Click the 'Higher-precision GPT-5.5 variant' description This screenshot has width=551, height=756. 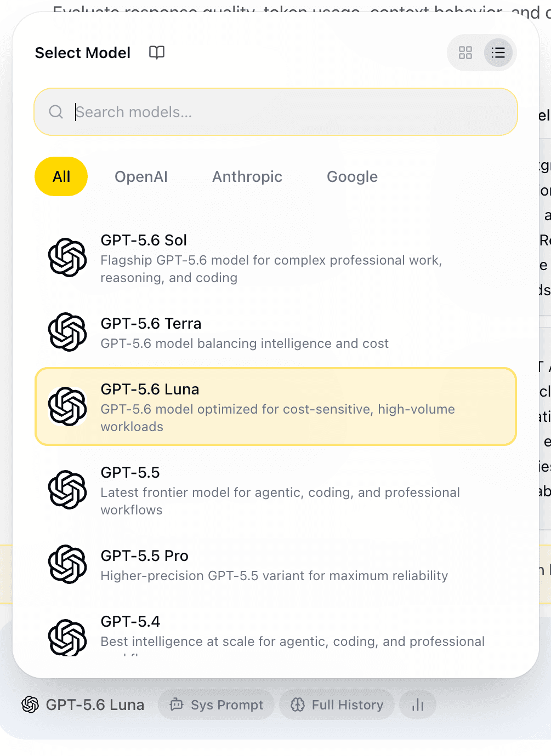[x=274, y=576]
